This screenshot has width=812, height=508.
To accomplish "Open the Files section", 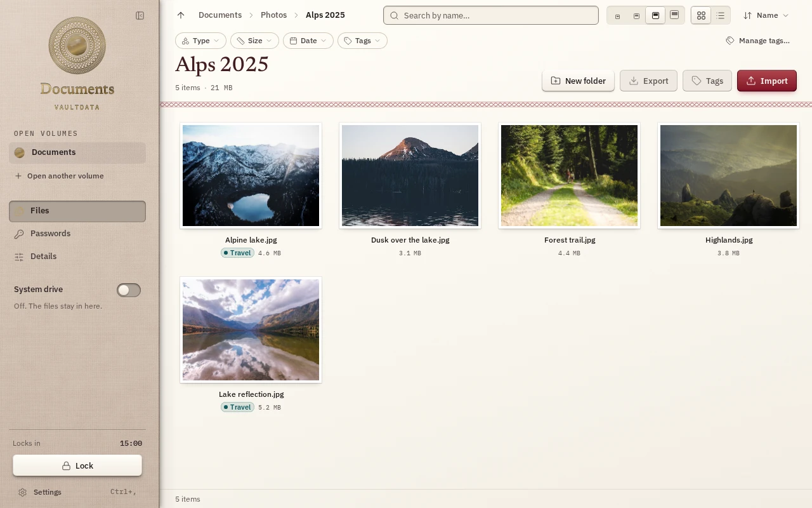I will [77, 211].
